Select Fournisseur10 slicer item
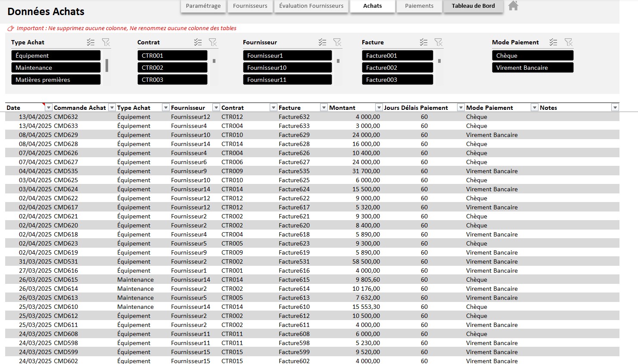 click(287, 68)
